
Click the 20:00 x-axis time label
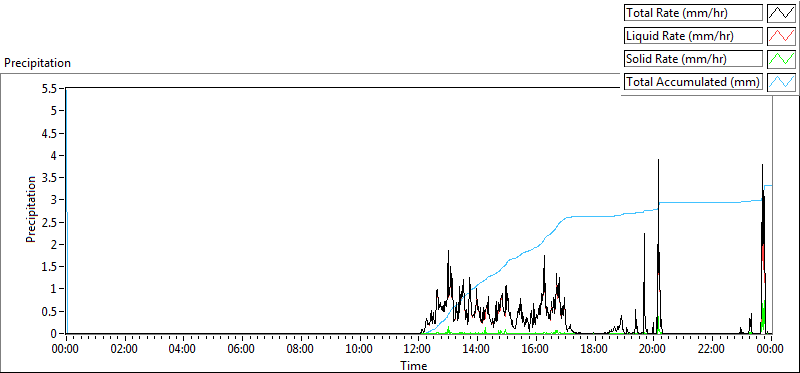click(x=653, y=349)
